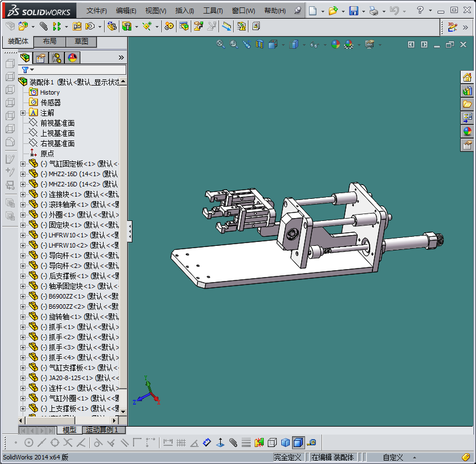Click the Edit Appearance color ball icon
Screen dimensions: 476x464
pos(336,44)
